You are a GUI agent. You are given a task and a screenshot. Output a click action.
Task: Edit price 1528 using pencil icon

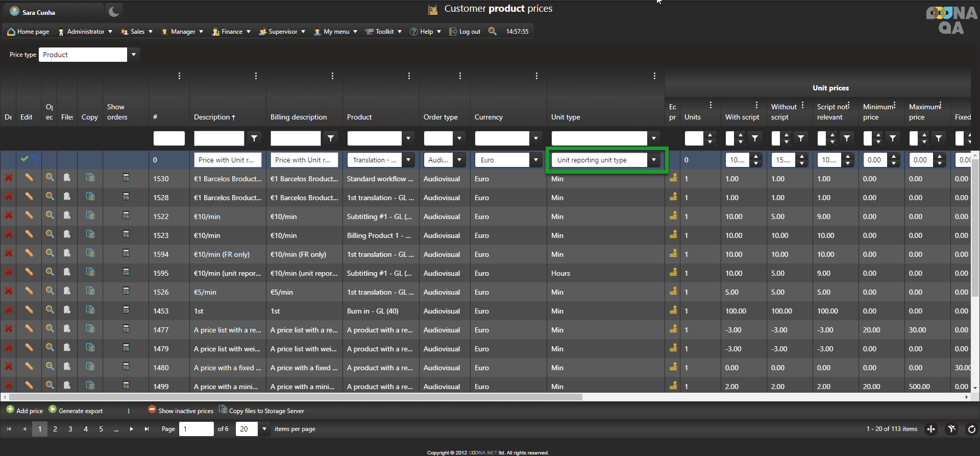point(29,197)
